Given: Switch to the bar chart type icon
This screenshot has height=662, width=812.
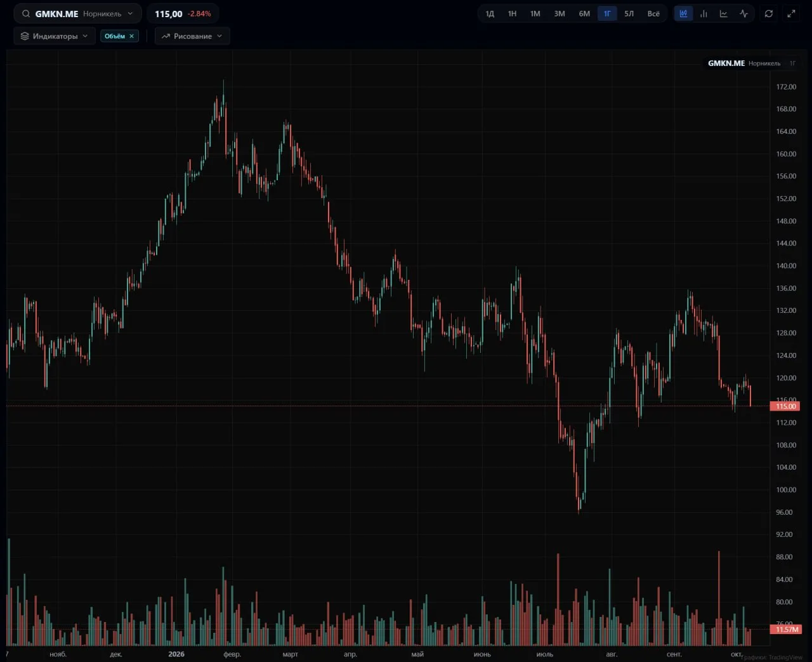Looking at the screenshot, I should (x=704, y=13).
